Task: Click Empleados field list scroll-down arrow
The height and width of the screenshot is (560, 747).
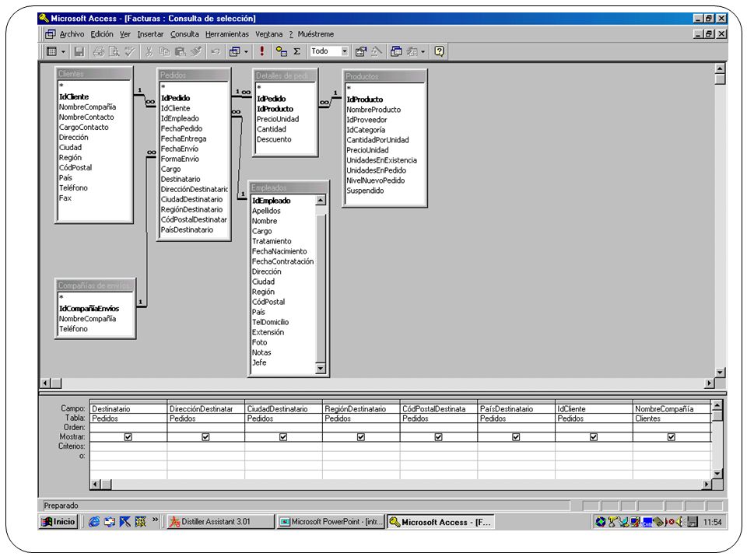Action: pyautogui.click(x=321, y=368)
